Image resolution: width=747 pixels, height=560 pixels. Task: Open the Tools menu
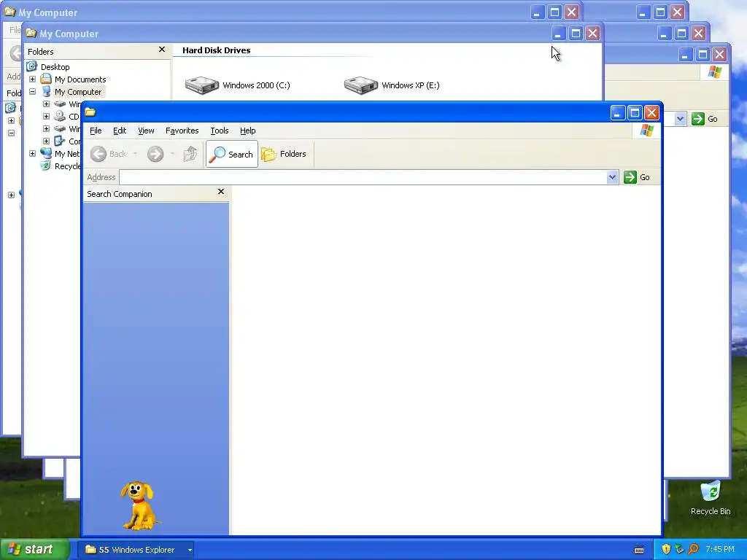[x=219, y=131]
